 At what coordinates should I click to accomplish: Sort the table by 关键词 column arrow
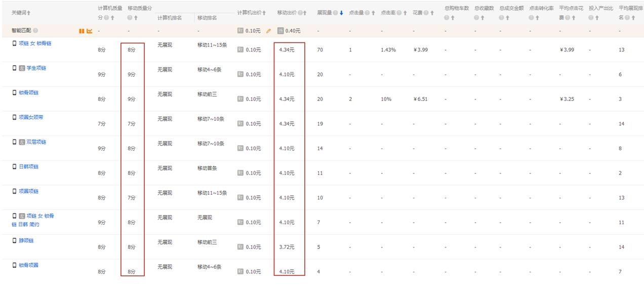(x=29, y=13)
